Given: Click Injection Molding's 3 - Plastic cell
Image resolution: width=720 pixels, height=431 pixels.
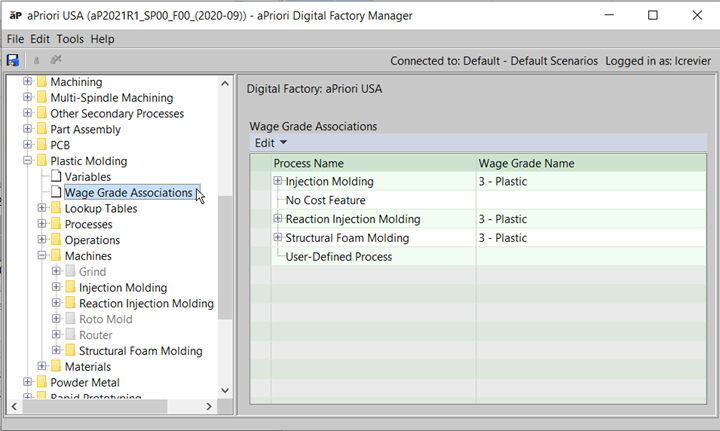Looking at the screenshot, I should pyautogui.click(x=591, y=181).
